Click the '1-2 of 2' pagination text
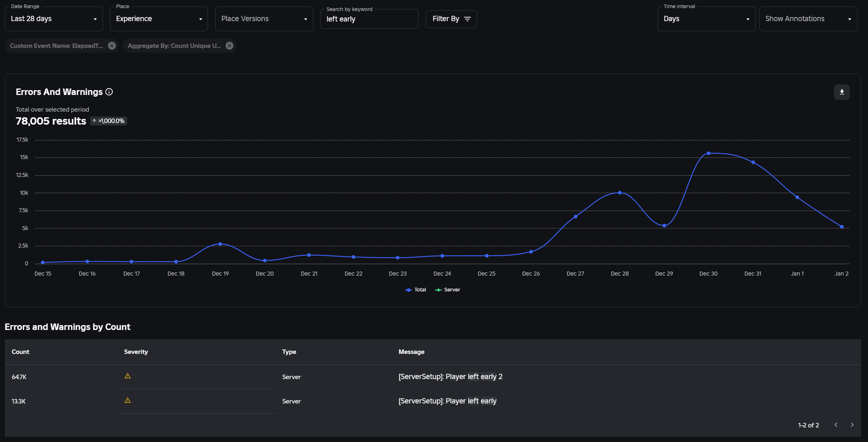The height and width of the screenshot is (442, 868). click(808, 425)
